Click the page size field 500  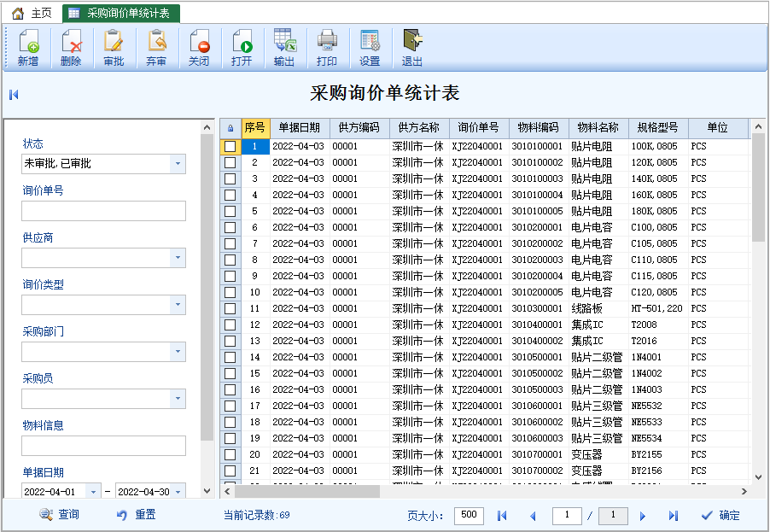469,515
